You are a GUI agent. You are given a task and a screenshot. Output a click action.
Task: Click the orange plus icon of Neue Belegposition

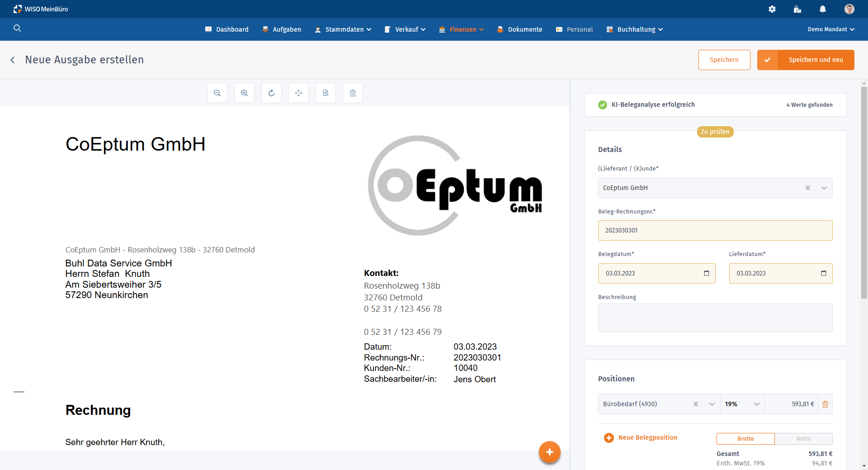coord(609,438)
